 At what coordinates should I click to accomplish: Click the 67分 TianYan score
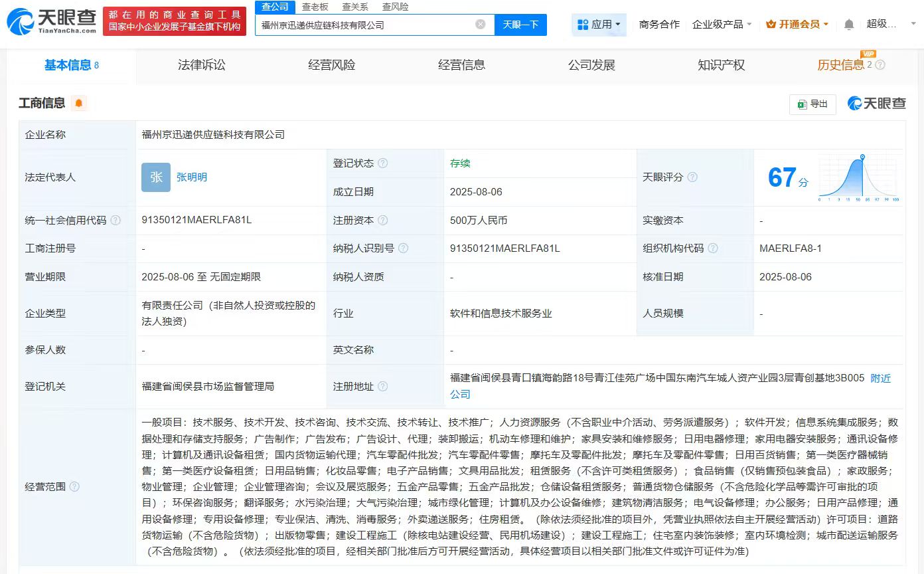point(788,178)
